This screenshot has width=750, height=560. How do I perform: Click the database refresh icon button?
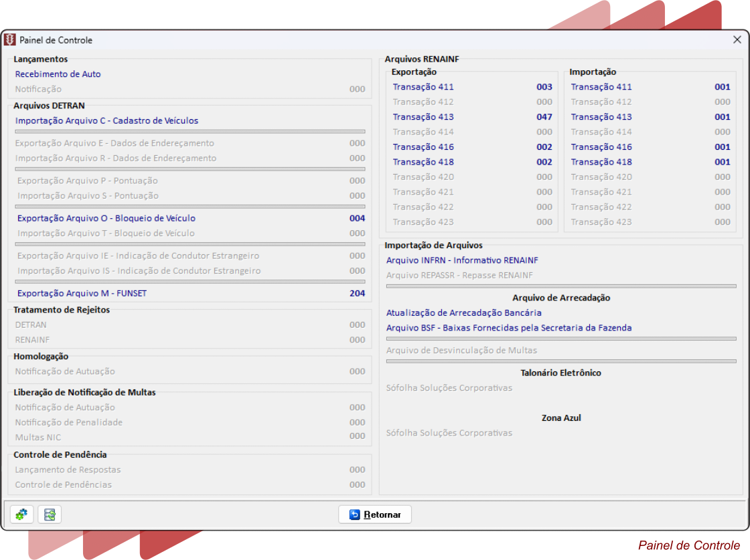tap(50, 515)
